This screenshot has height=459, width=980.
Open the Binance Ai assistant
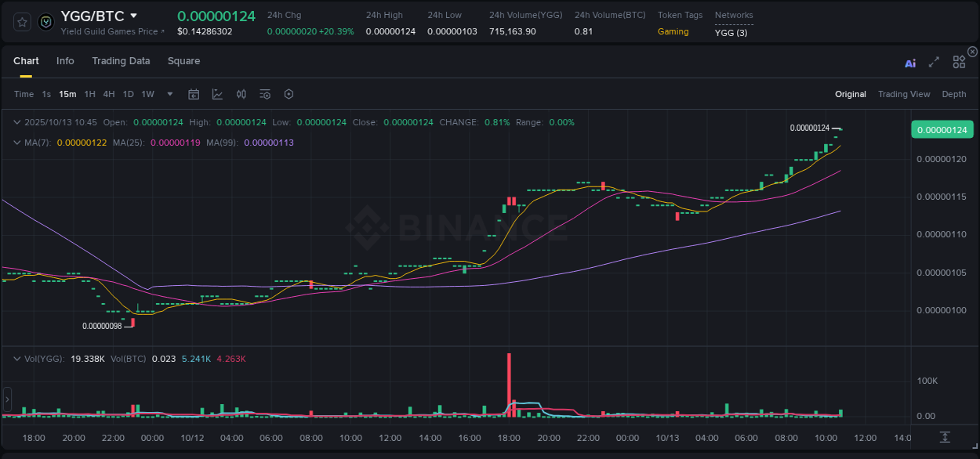pos(910,63)
